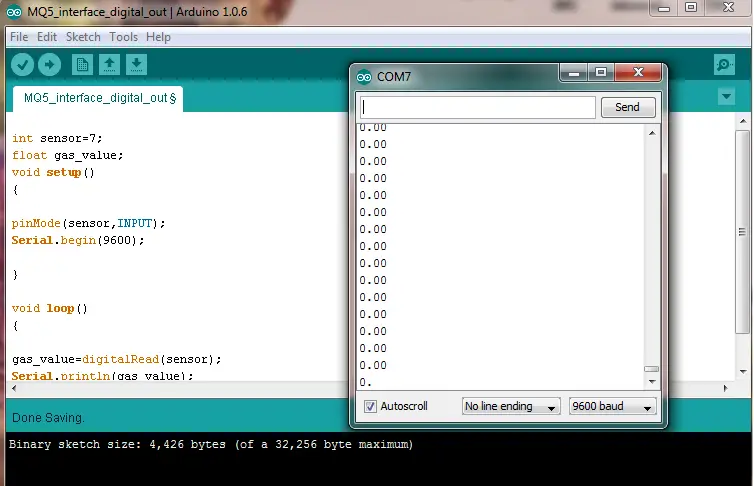This screenshot has height=486, width=754.
Task: Open the tab menu dropdown arrow
Action: pos(727,97)
